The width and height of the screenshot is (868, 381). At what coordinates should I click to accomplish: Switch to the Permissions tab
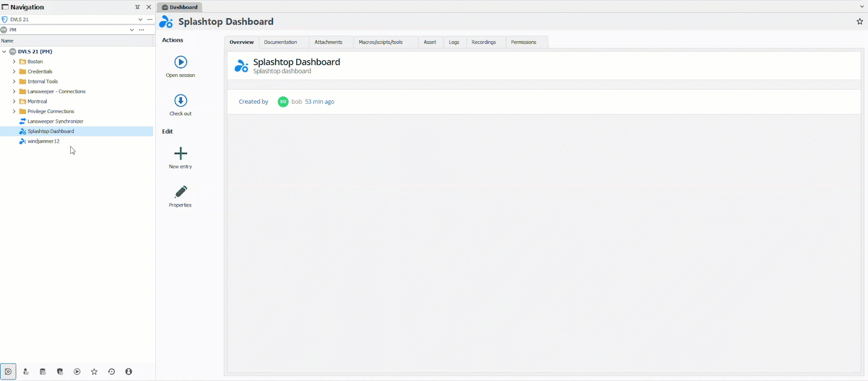point(524,42)
